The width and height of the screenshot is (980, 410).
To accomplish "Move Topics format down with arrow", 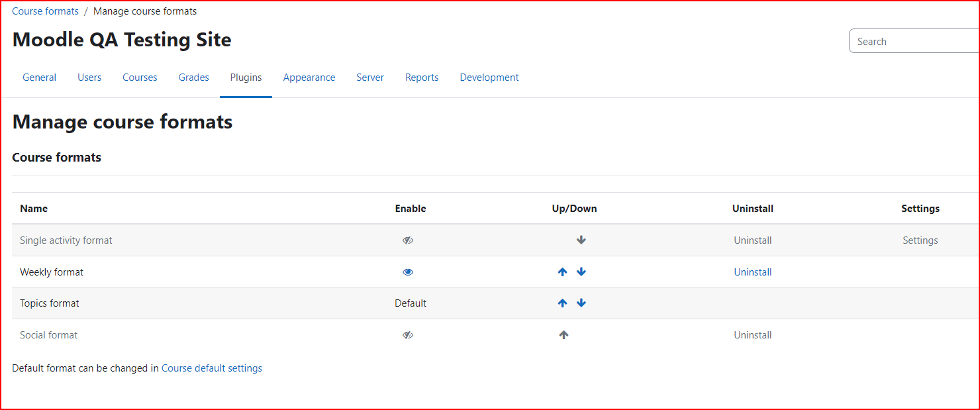I will [581, 303].
